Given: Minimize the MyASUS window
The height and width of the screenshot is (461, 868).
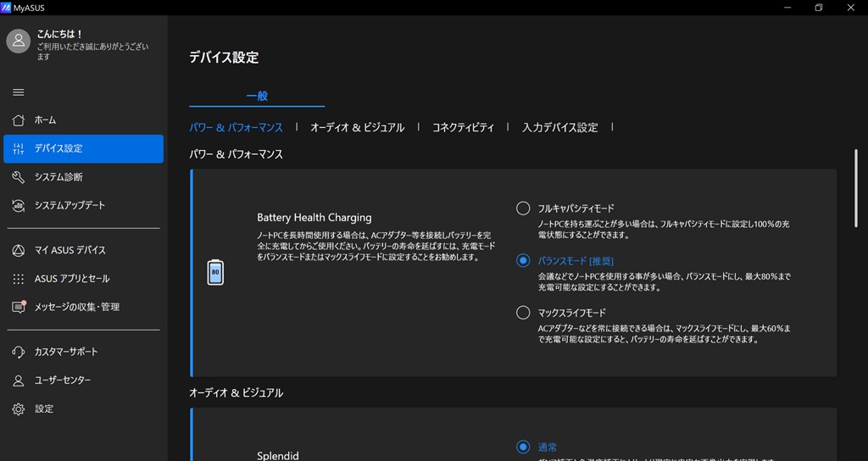Looking at the screenshot, I should click(x=787, y=8).
